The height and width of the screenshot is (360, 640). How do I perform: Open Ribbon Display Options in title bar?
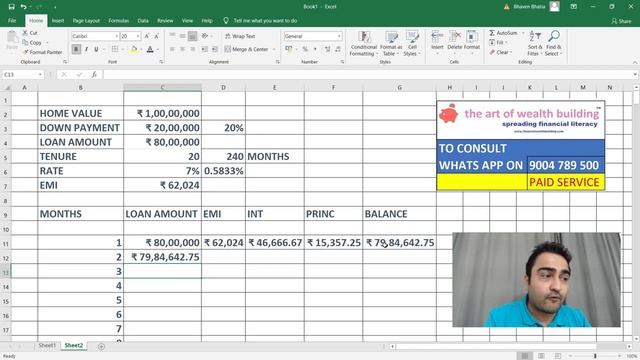573,7
